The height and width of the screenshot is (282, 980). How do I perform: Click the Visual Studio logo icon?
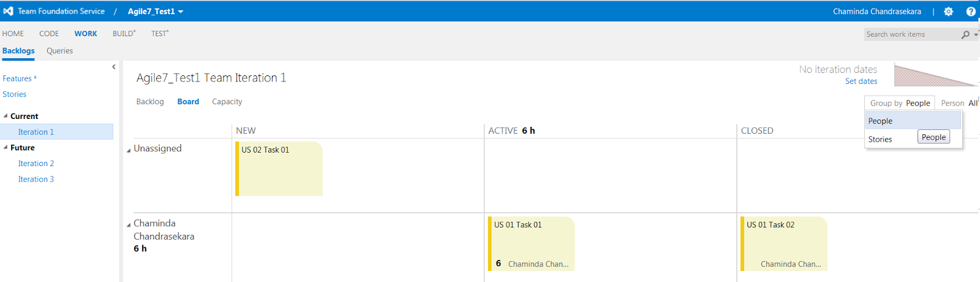tap(8, 11)
